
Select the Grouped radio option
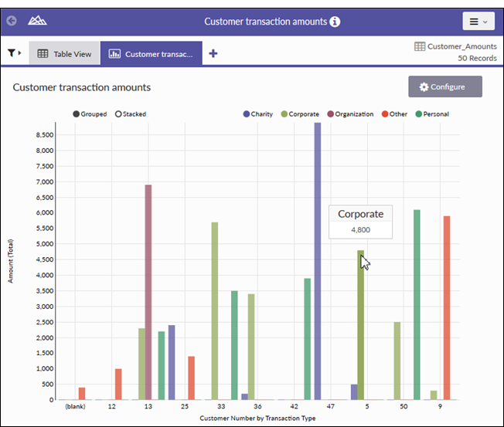point(76,114)
